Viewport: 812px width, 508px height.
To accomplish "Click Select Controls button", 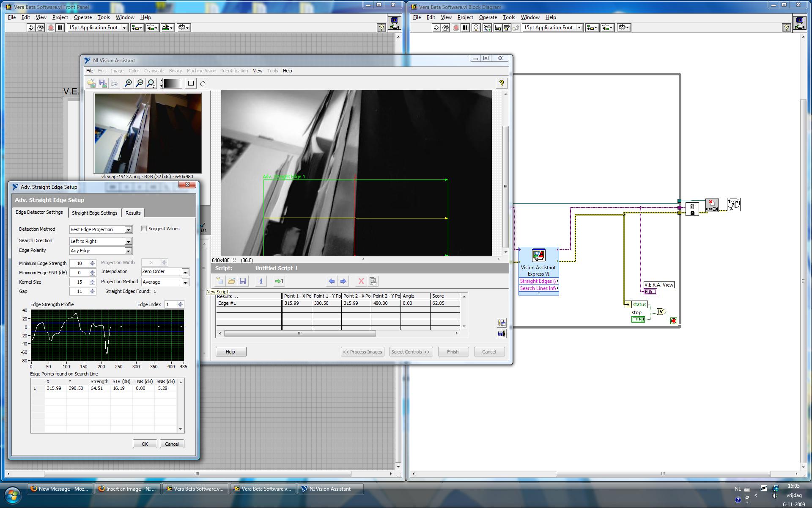I will tap(411, 352).
